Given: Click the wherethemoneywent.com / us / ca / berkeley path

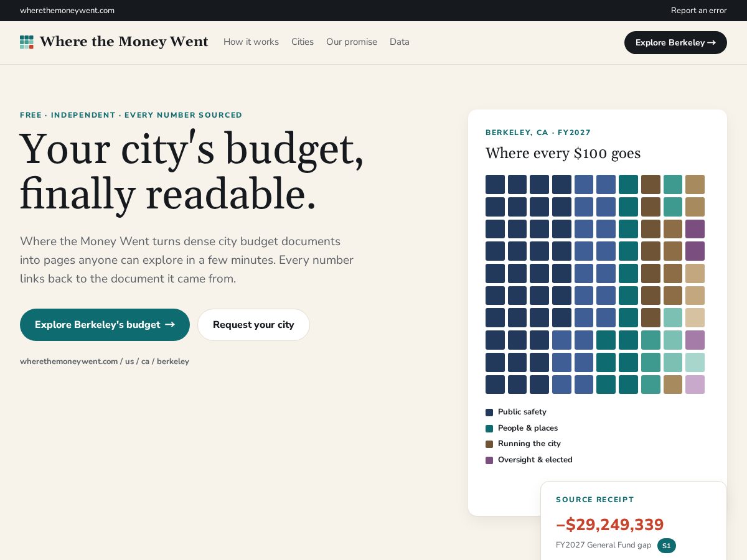Looking at the screenshot, I should pyautogui.click(x=105, y=362).
